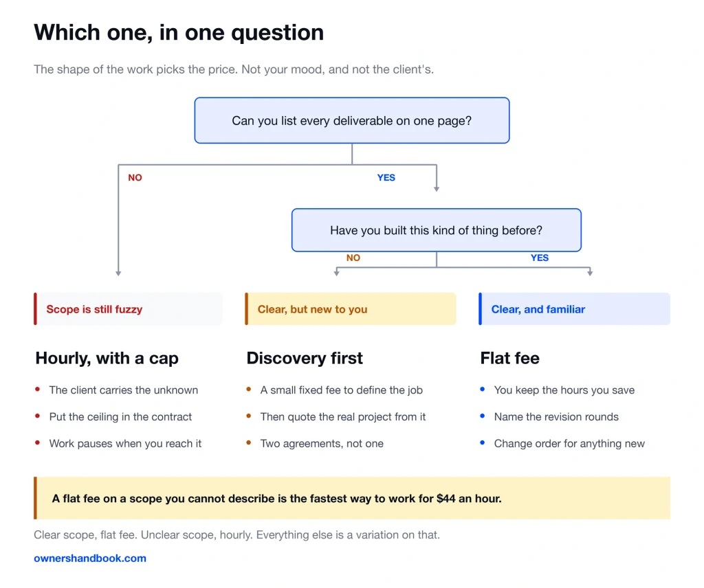
Task: Click the red bullet beside 'The client carries the unknown'
Action: (38, 389)
